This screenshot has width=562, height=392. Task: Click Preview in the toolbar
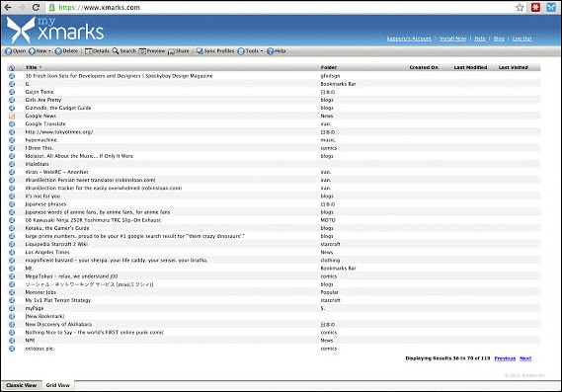(x=152, y=51)
